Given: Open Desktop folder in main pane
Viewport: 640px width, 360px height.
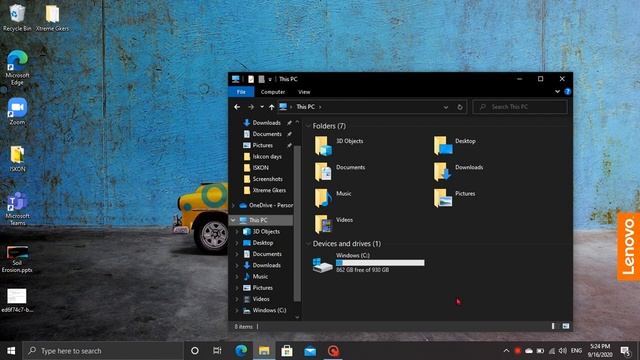Looking at the screenshot, I should click(456, 145).
